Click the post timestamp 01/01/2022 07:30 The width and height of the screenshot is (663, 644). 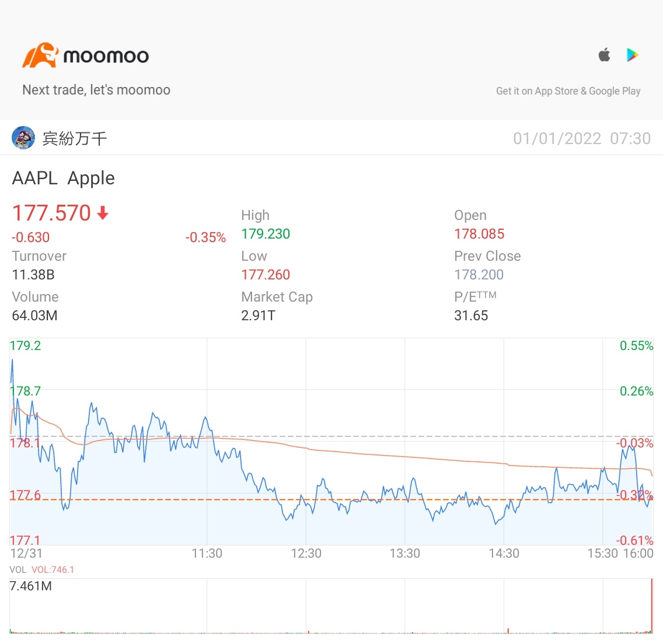(582, 139)
